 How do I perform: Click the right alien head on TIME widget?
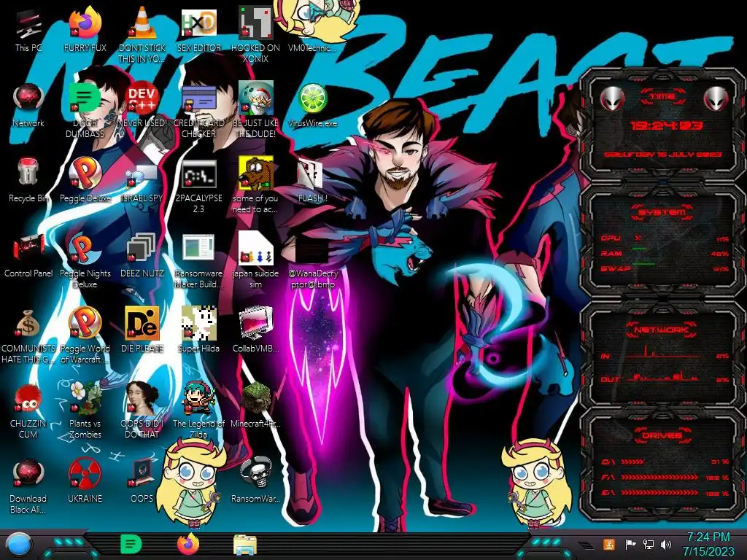point(716,98)
